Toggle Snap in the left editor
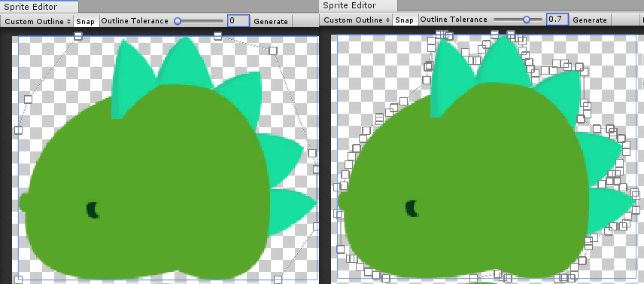 click(86, 21)
